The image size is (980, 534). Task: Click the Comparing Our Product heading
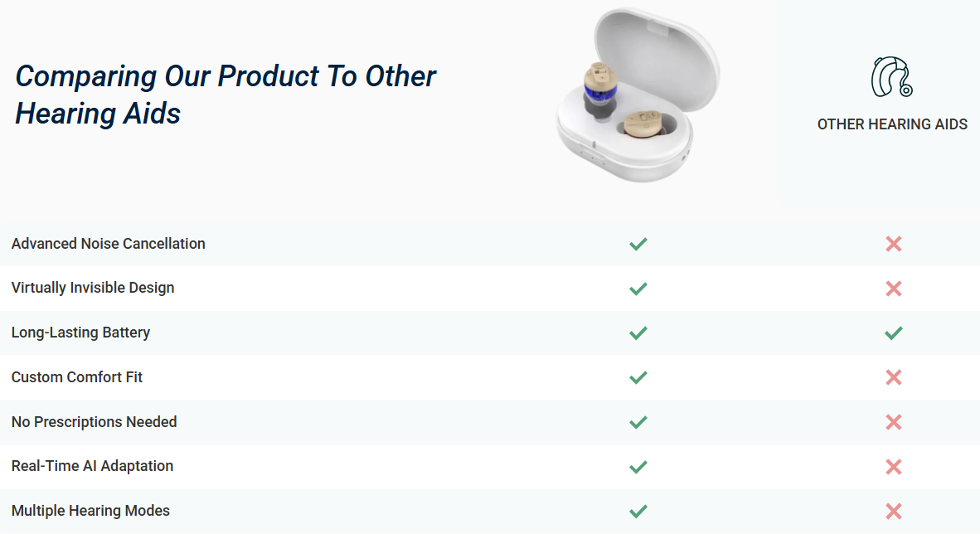point(226,95)
